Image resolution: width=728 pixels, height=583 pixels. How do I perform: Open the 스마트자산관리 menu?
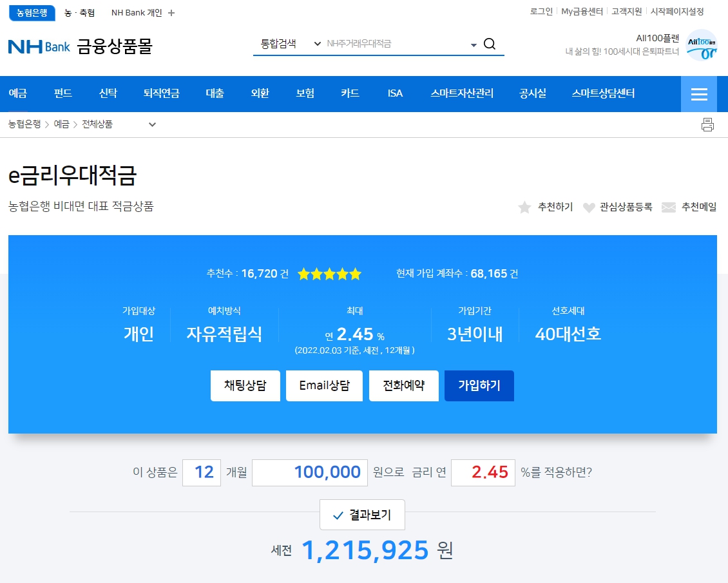click(461, 93)
